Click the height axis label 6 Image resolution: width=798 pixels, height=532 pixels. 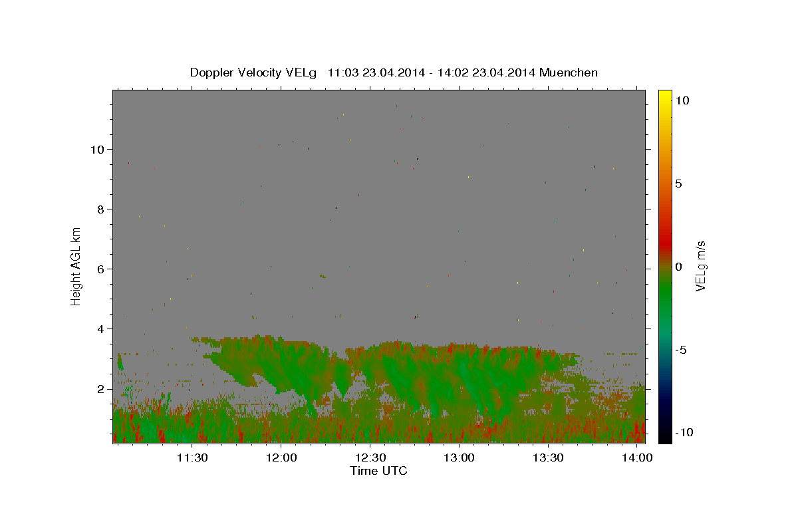(x=101, y=269)
